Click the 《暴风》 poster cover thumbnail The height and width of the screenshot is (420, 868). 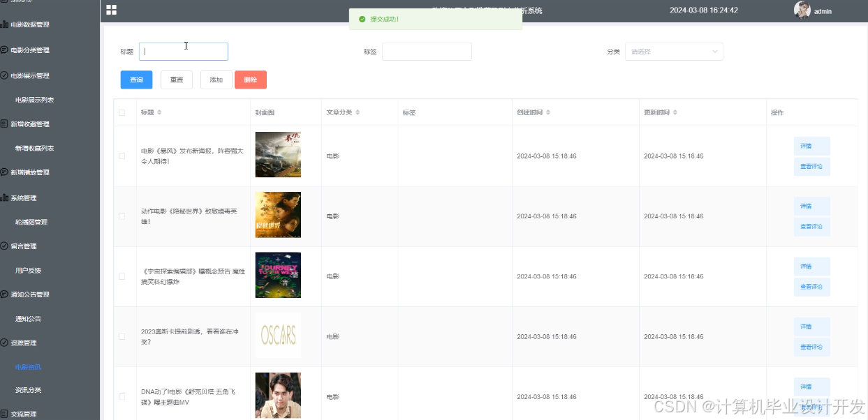click(x=278, y=155)
